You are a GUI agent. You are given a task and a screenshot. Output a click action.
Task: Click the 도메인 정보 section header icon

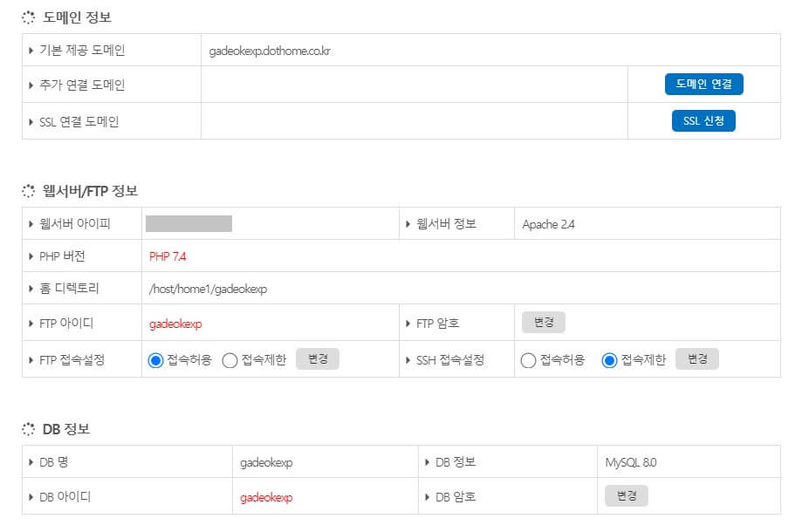[29, 17]
